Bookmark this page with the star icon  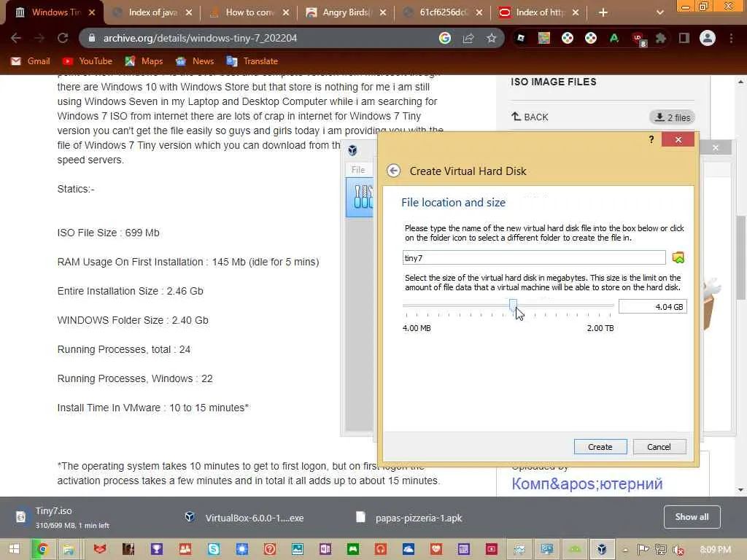point(492,38)
